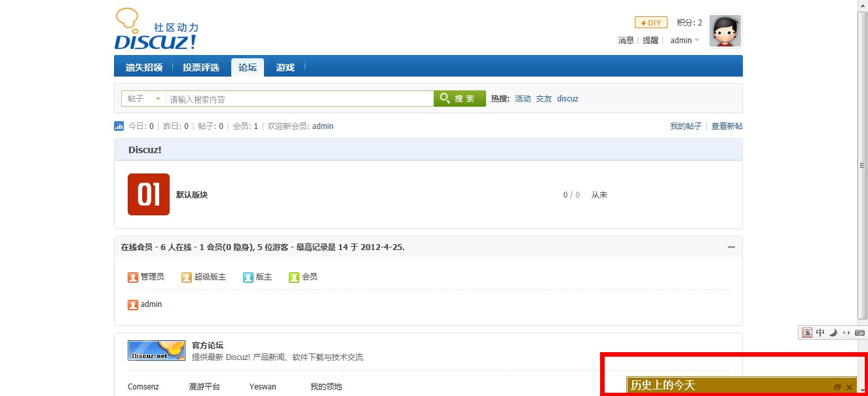Open the 遗失招领 nav tab
868x396 pixels.
point(144,67)
